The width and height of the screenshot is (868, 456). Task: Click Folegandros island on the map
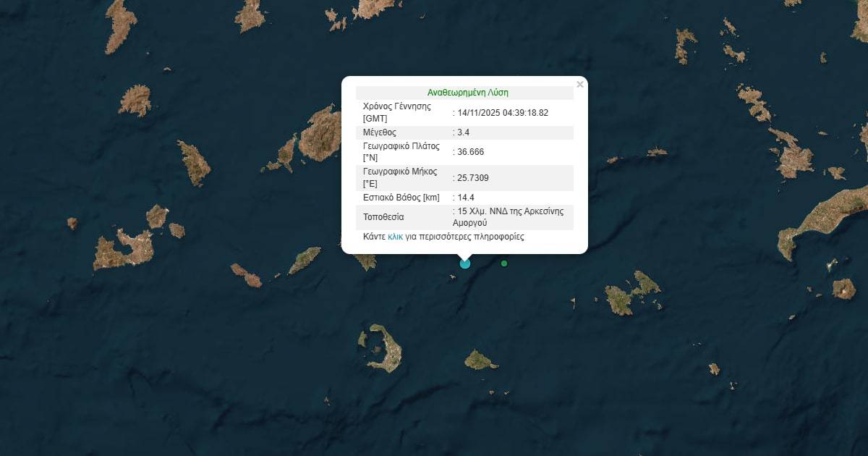click(246, 275)
